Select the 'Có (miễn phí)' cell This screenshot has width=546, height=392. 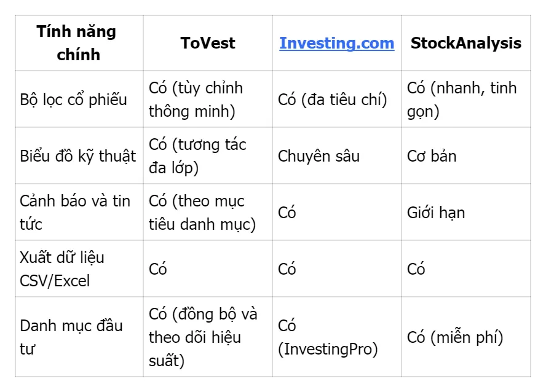(455, 337)
